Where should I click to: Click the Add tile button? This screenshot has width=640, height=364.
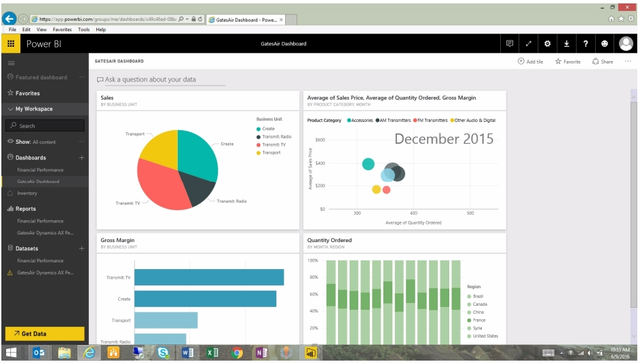tap(530, 62)
